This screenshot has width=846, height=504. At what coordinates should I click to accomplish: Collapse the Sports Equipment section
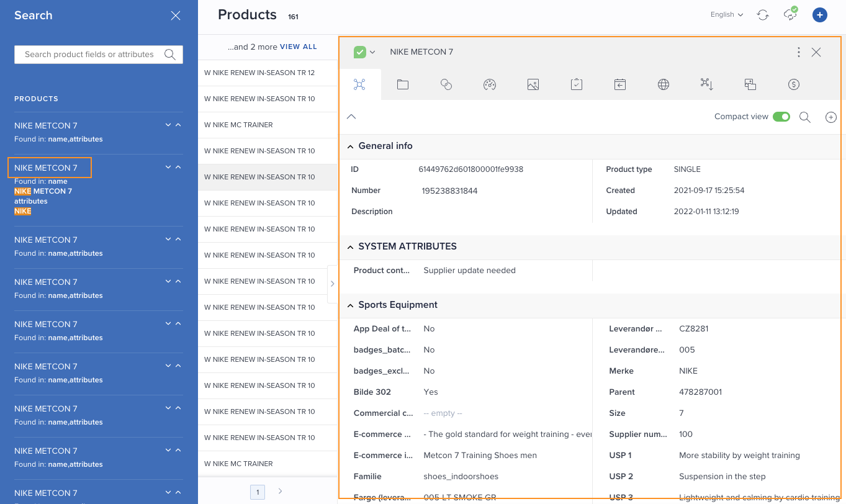(x=350, y=305)
